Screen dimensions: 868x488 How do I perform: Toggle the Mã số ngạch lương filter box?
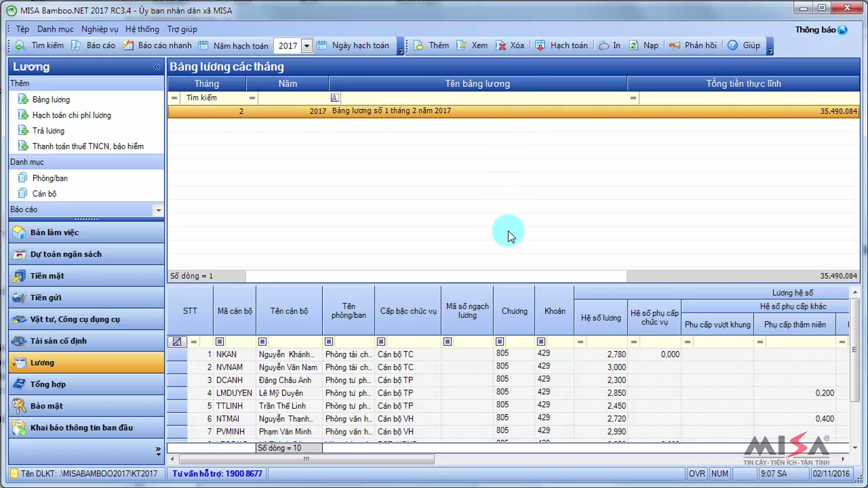[x=447, y=342]
